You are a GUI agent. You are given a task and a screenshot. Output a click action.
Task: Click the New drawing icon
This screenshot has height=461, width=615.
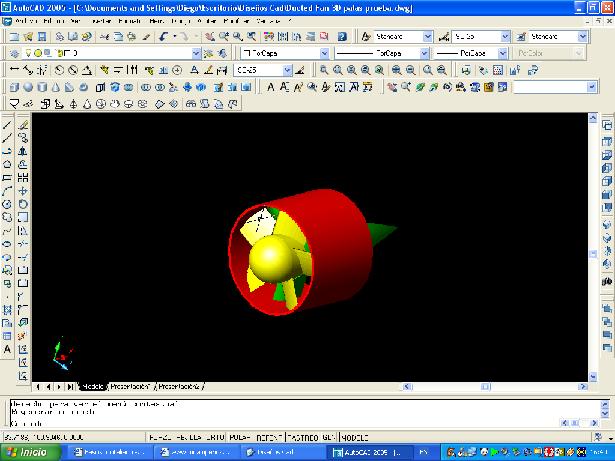[13, 36]
